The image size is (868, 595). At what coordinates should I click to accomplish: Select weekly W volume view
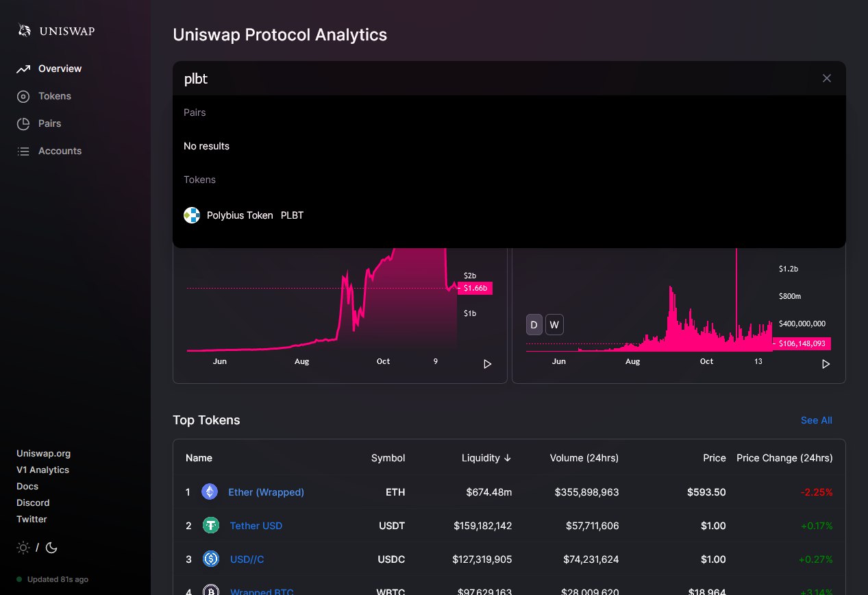click(x=554, y=324)
